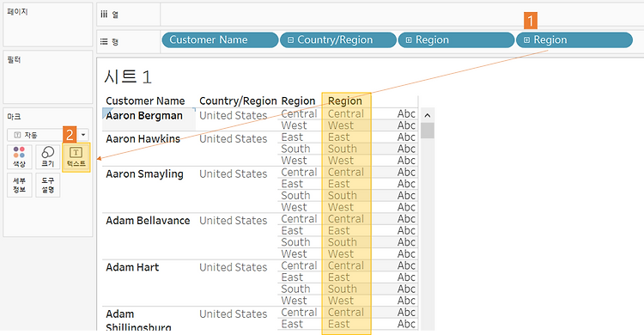Open the Text (텍스트) marks card
Image resolution: width=644 pixels, height=335 pixels.
(x=76, y=156)
